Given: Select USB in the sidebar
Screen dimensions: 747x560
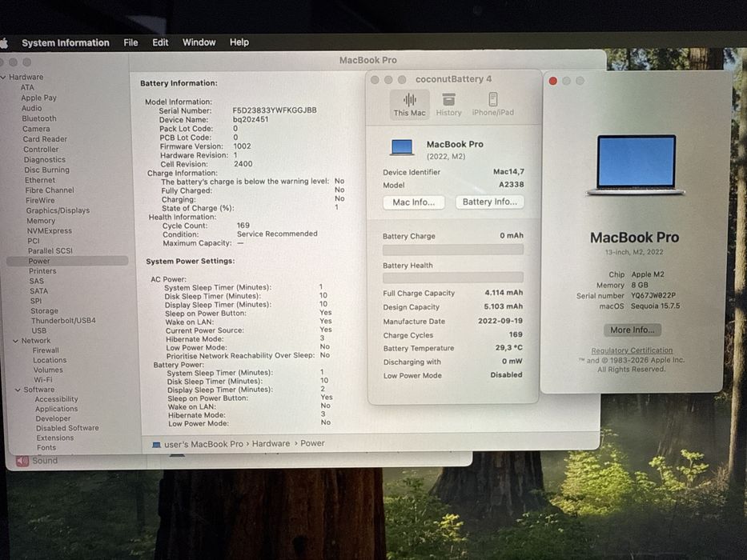Looking at the screenshot, I should point(39,331).
